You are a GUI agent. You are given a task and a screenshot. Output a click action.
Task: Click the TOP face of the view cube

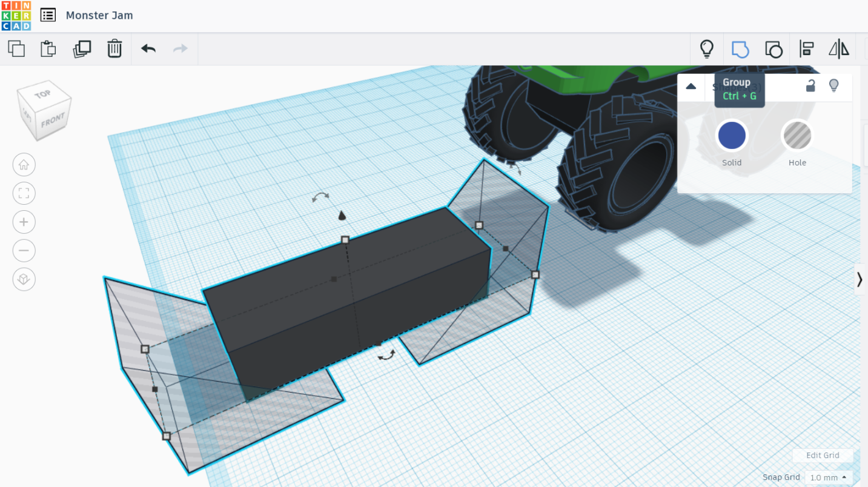44,94
